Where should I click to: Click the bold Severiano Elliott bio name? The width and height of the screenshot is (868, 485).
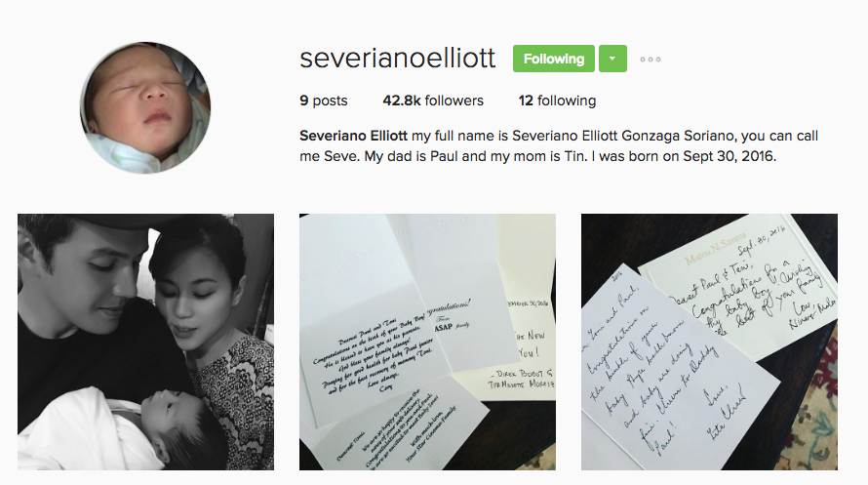pos(353,136)
